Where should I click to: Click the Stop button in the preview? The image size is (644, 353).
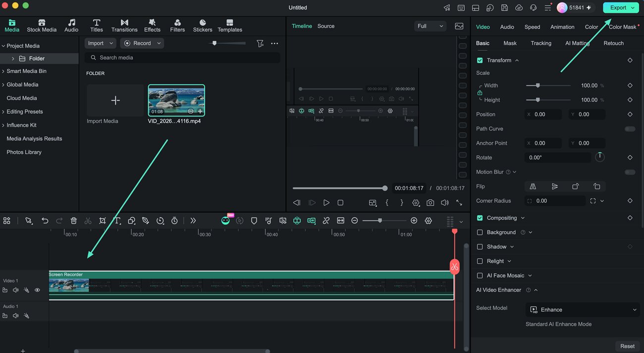[x=340, y=203]
